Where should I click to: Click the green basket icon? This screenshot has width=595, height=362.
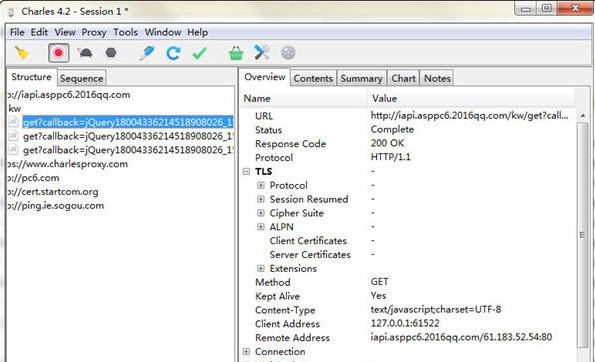click(x=236, y=53)
